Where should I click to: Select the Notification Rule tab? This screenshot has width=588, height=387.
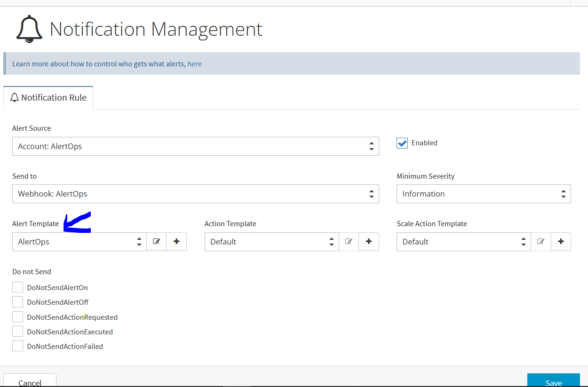tap(48, 98)
